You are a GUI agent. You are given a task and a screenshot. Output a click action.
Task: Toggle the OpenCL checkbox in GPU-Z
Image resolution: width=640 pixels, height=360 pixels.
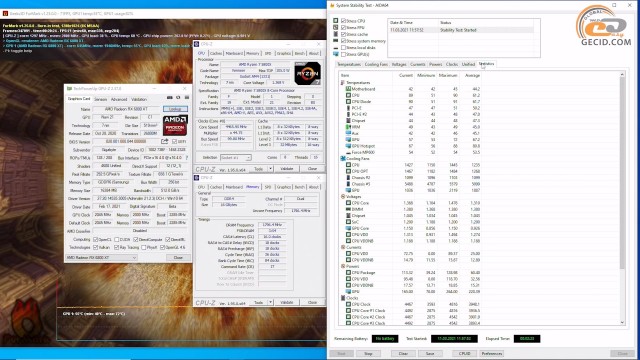coord(96,240)
